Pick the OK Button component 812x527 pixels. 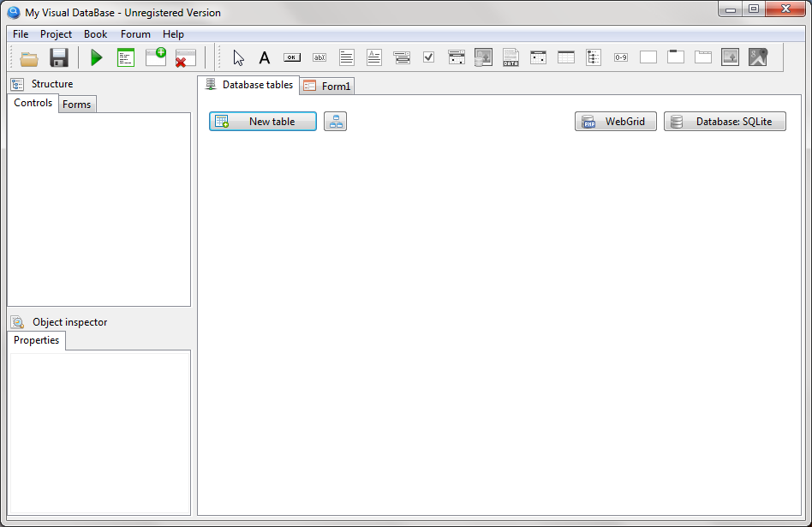coord(292,57)
